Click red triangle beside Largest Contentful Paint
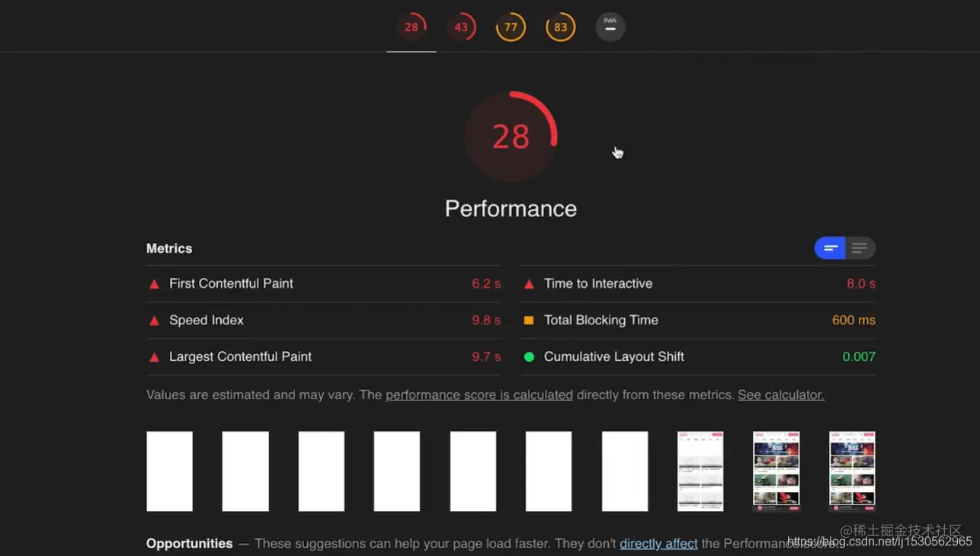Image resolution: width=980 pixels, height=556 pixels. (x=154, y=357)
